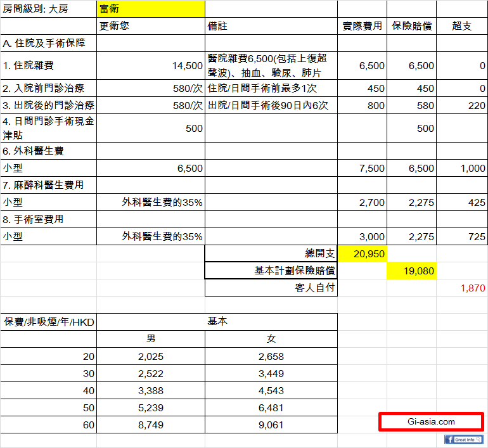Click the 男 column header
The width and height of the screenshot is (488, 448).
click(x=151, y=339)
